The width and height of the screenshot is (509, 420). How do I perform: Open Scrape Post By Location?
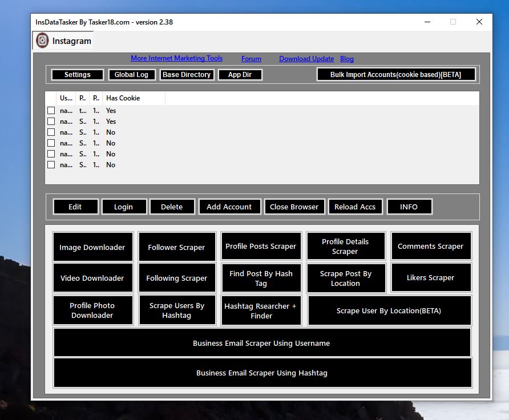[346, 278]
